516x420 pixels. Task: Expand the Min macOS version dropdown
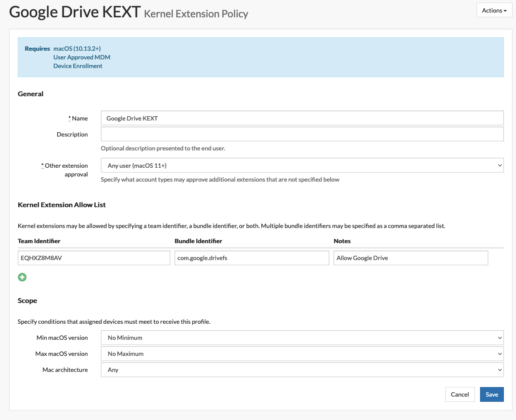(x=302, y=338)
